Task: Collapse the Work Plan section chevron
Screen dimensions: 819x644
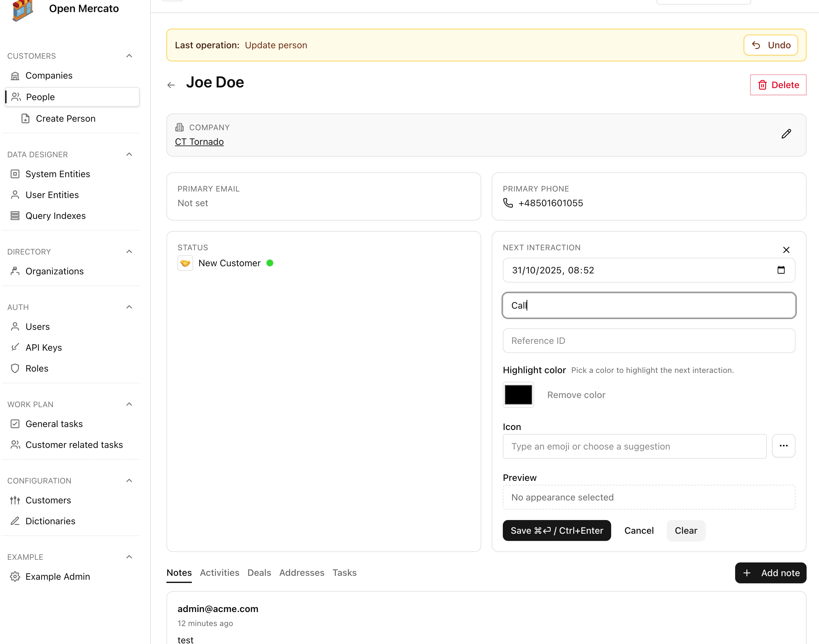Action: (129, 404)
